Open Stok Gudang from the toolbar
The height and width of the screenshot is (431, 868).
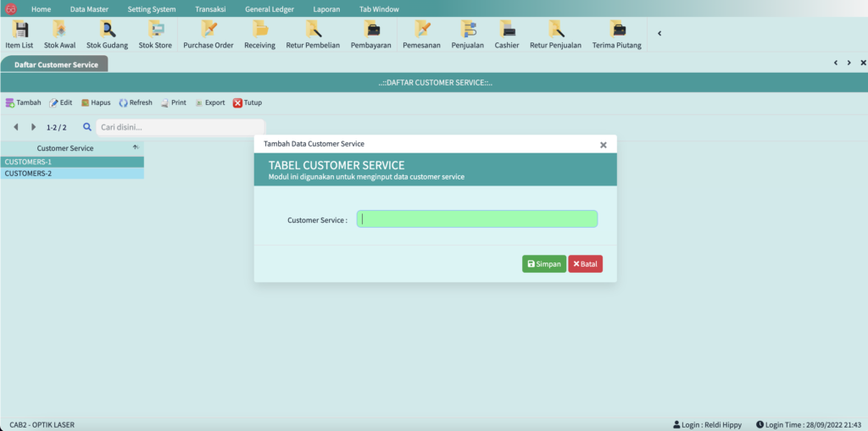click(x=107, y=35)
